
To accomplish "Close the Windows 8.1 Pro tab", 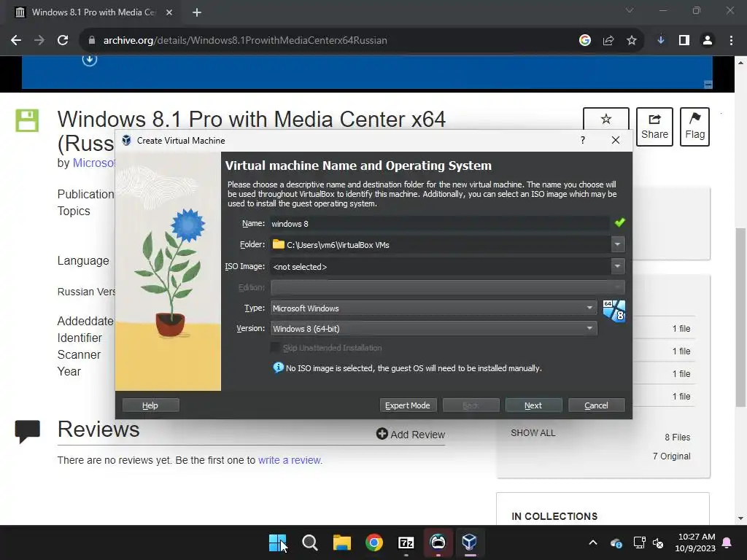I will 169,12.
